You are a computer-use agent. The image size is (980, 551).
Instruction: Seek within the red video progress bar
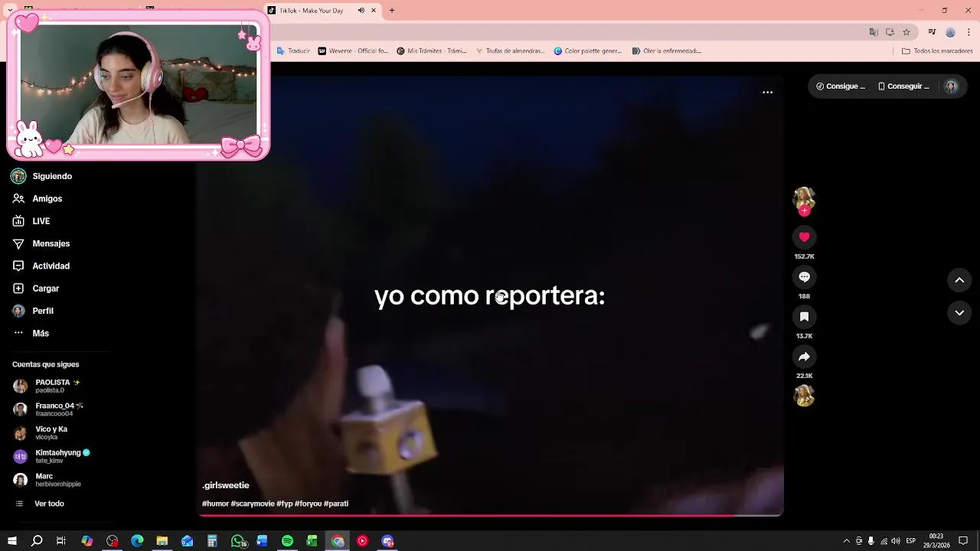[x=490, y=515]
